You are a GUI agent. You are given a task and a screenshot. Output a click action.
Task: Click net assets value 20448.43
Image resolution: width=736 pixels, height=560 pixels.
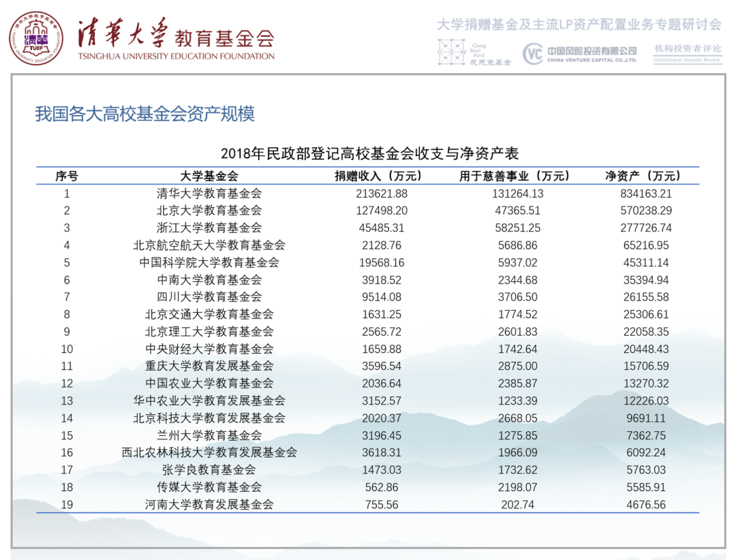(646, 349)
